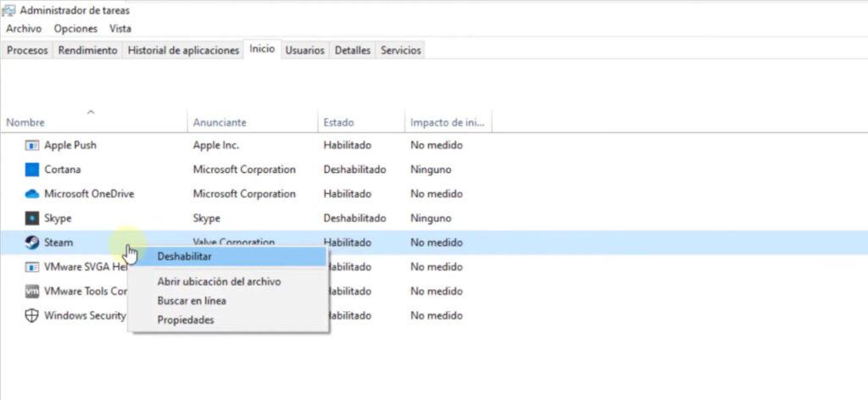Open the Historial de aplicaciones tab
This screenshot has height=400, width=868.
pos(183,50)
